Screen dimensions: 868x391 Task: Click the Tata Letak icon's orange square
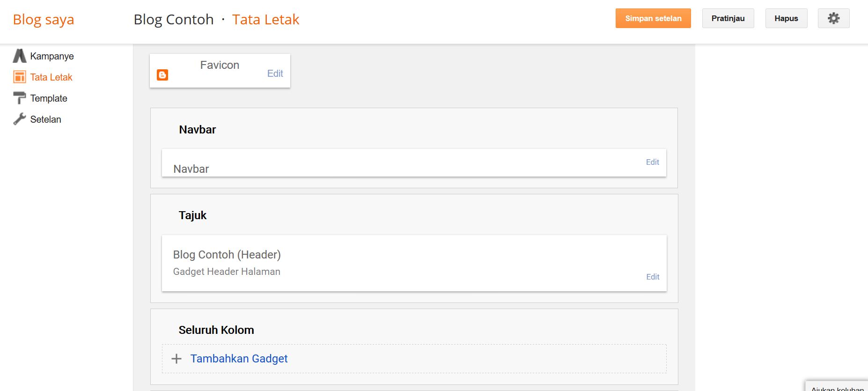pos(19,77)
